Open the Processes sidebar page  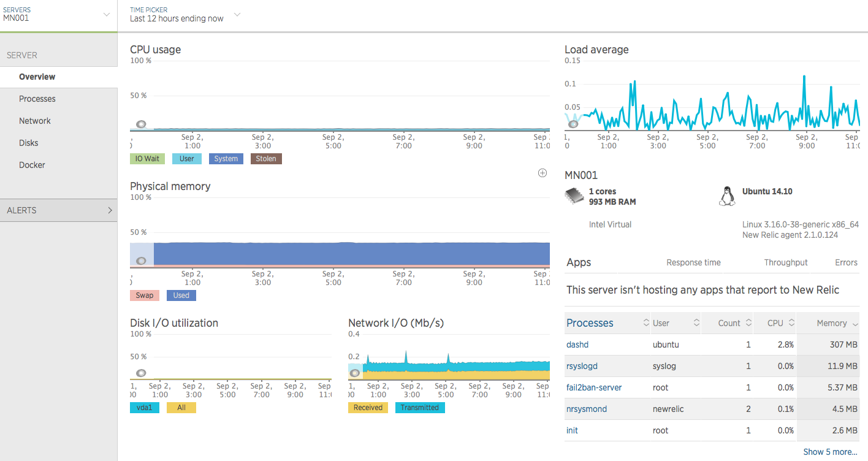click(37, 99)
